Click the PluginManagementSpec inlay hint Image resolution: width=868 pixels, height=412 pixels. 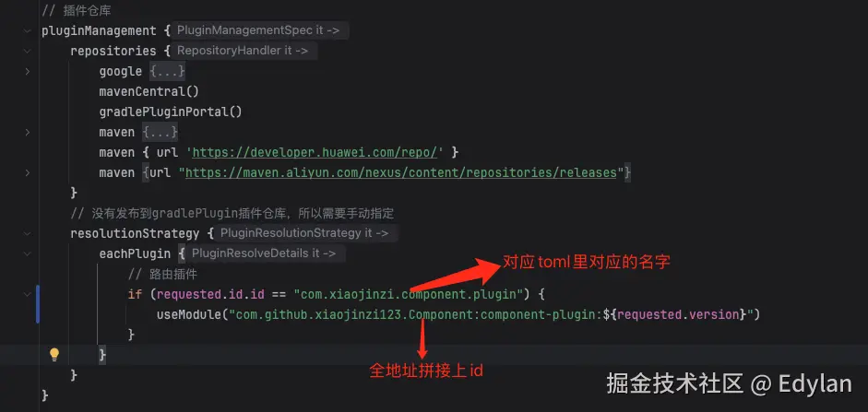tap(258, 30)
